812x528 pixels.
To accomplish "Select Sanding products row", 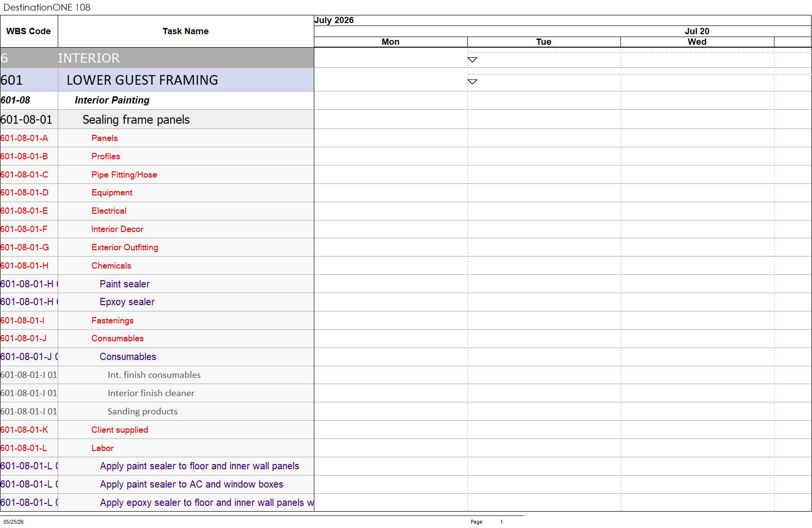I will tap(157, 412).
